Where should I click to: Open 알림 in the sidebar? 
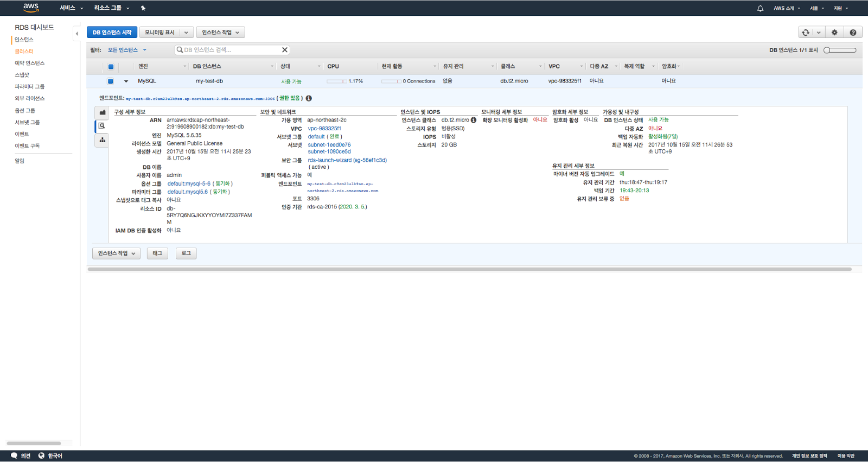click(20, 161)
